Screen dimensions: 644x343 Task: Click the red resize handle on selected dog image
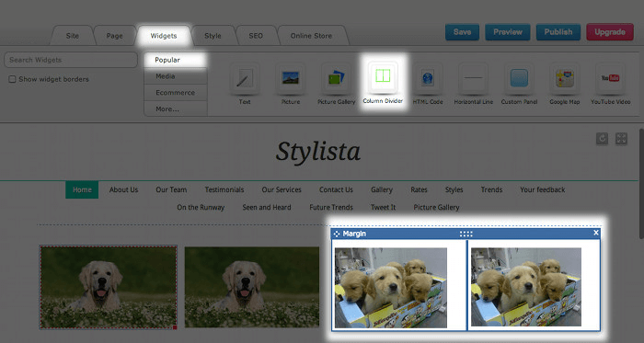coord(175,327)
